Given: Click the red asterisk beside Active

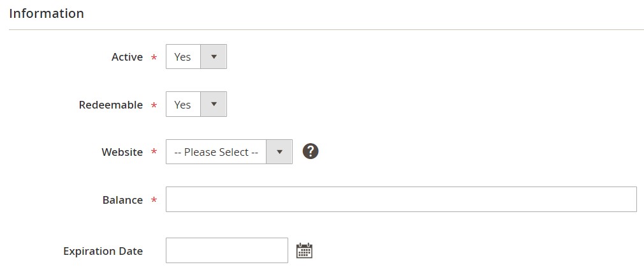Looking at the screenshot, I should pyautogui.click(x=154, y=58).
